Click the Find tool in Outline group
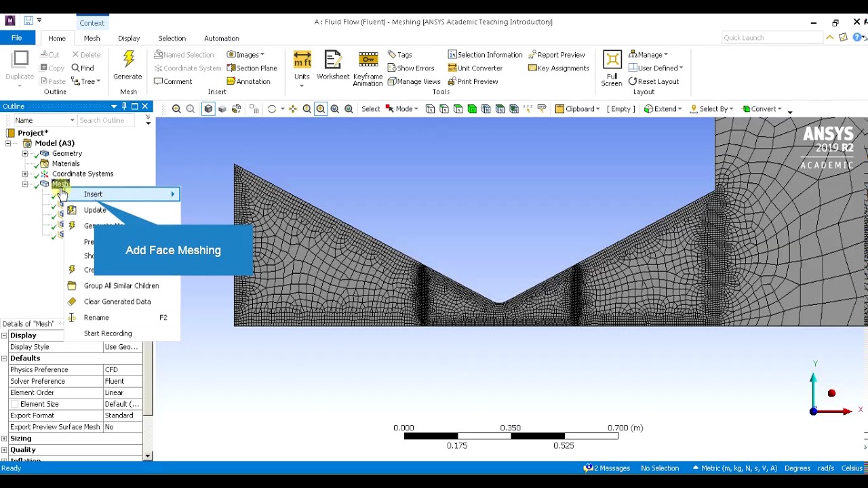Viewport: 868px width, 488px height. 82,68
